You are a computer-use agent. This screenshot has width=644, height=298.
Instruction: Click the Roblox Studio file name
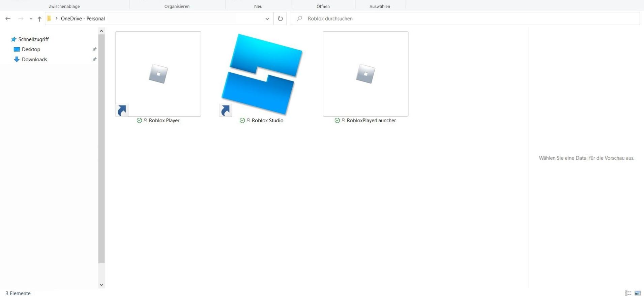pyautogui.click(x=267, y=121)
